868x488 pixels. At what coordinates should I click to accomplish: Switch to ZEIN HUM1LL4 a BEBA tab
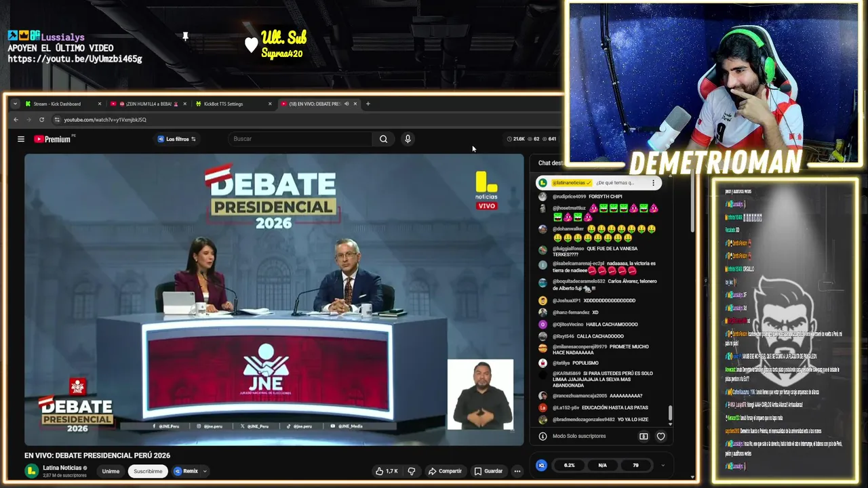coord(148,104)
